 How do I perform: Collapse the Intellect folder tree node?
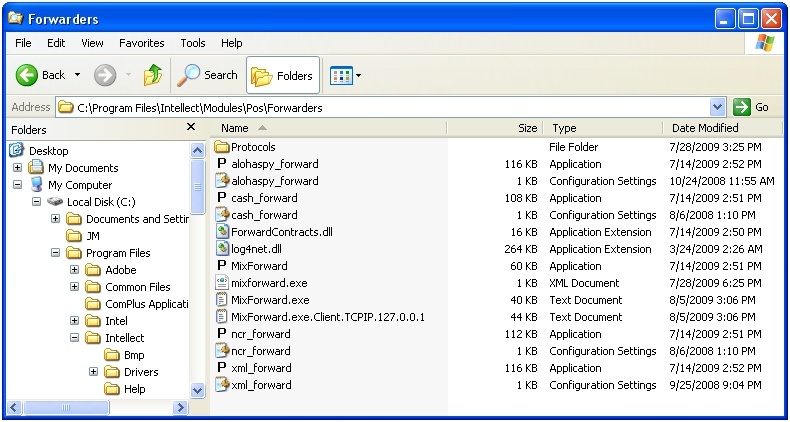[75, 338]
